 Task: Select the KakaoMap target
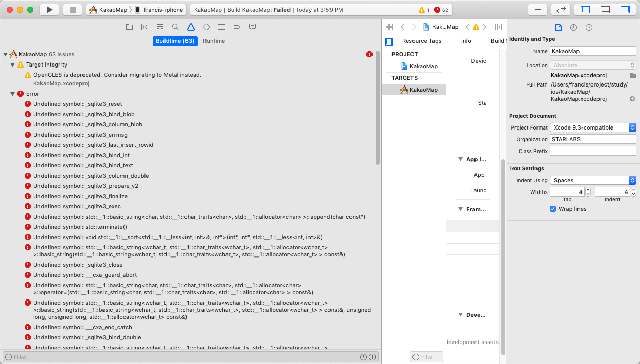point(419,90)
